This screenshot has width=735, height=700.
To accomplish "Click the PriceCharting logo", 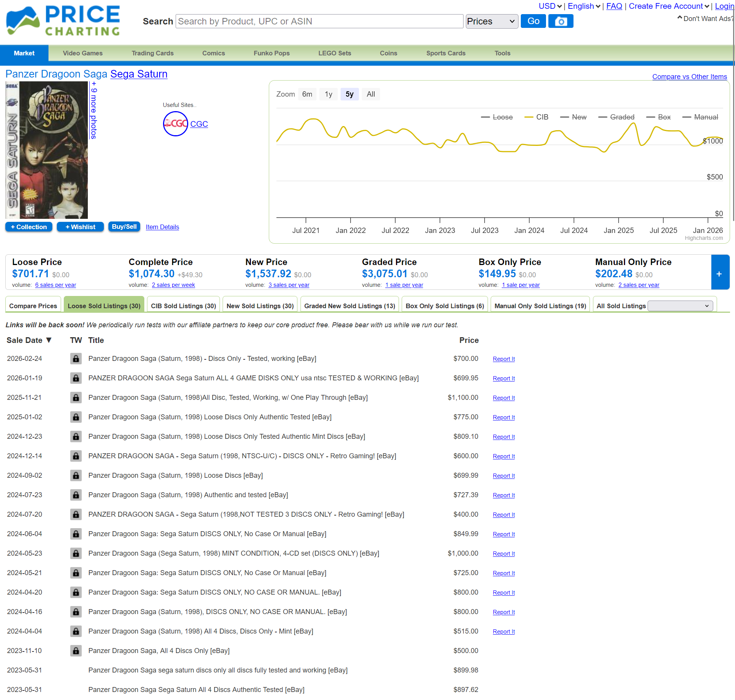I will point(63,21).
